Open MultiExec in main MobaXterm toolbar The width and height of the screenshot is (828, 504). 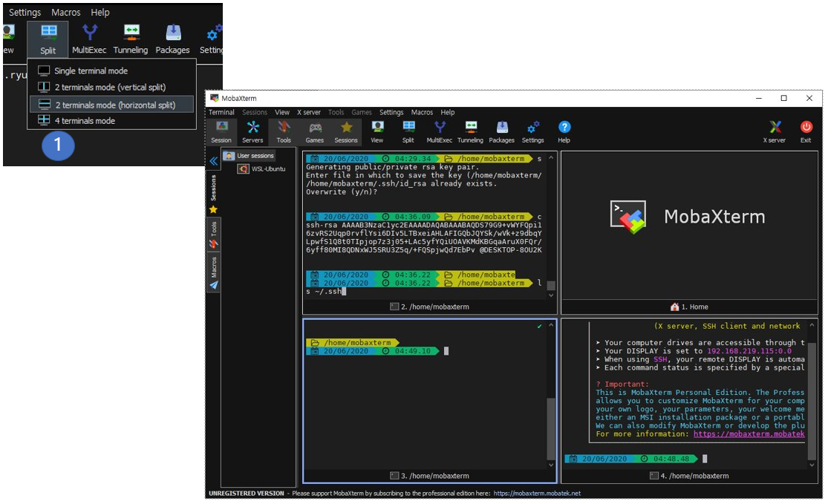coord(440,132)
